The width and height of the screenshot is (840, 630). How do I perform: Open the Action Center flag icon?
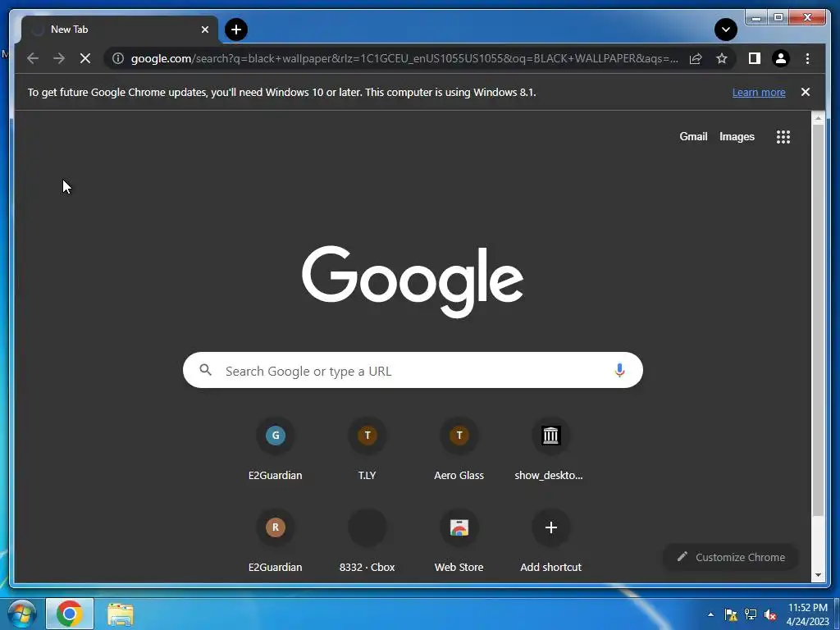[x=731, y=614]
